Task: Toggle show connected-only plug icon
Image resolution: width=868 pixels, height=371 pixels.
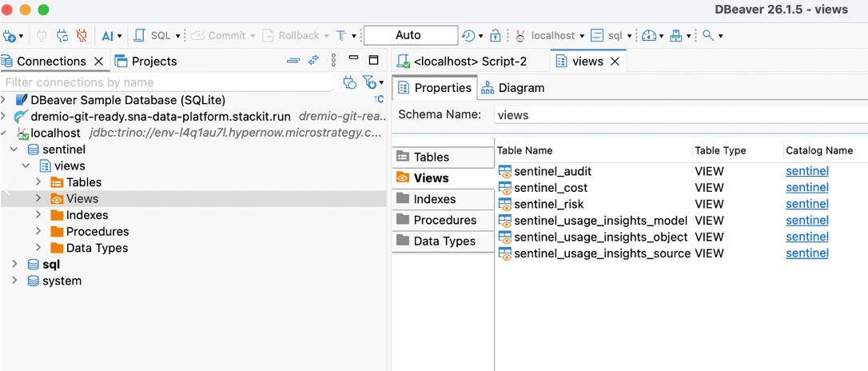Action: (x=349, y=83)
